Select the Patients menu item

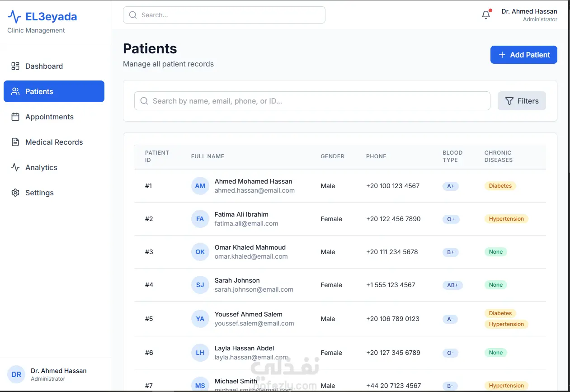54,91
